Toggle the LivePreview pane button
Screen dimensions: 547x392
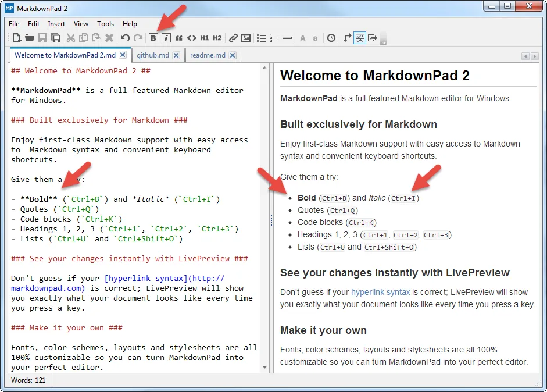360,38
